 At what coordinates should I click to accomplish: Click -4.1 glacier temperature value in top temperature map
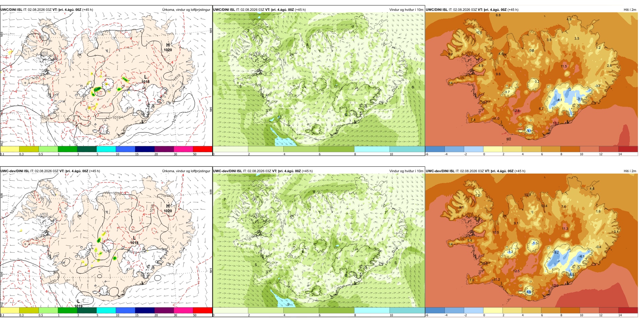pos(559,100)
